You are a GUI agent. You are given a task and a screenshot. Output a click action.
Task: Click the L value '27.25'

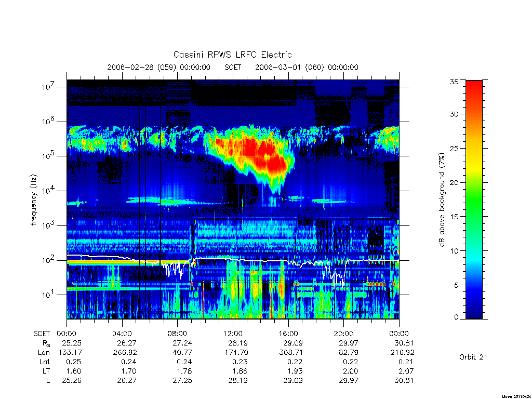click(x=182, y=381)
